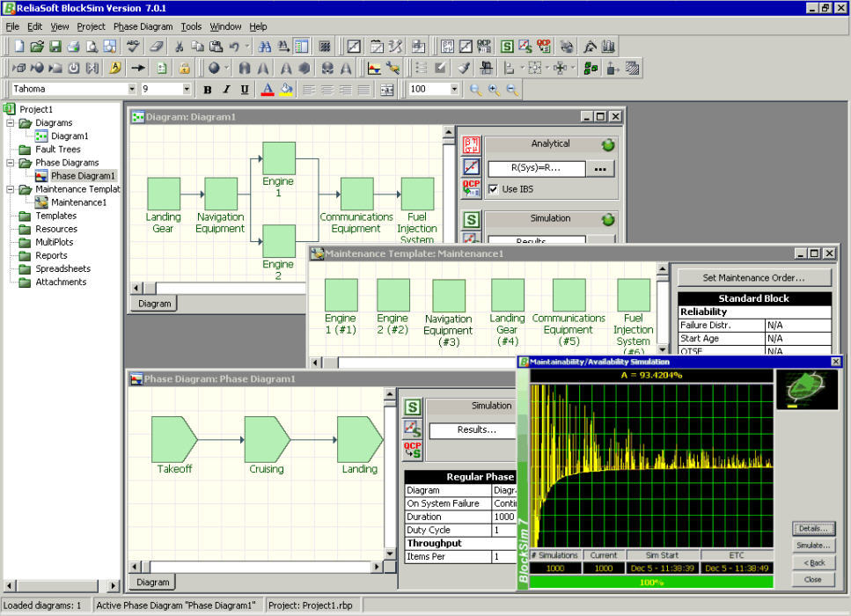This screenshot has width=851, height=616.
Task: Collapse the Maintenance Templates tree node
Action: coord(10,189)
